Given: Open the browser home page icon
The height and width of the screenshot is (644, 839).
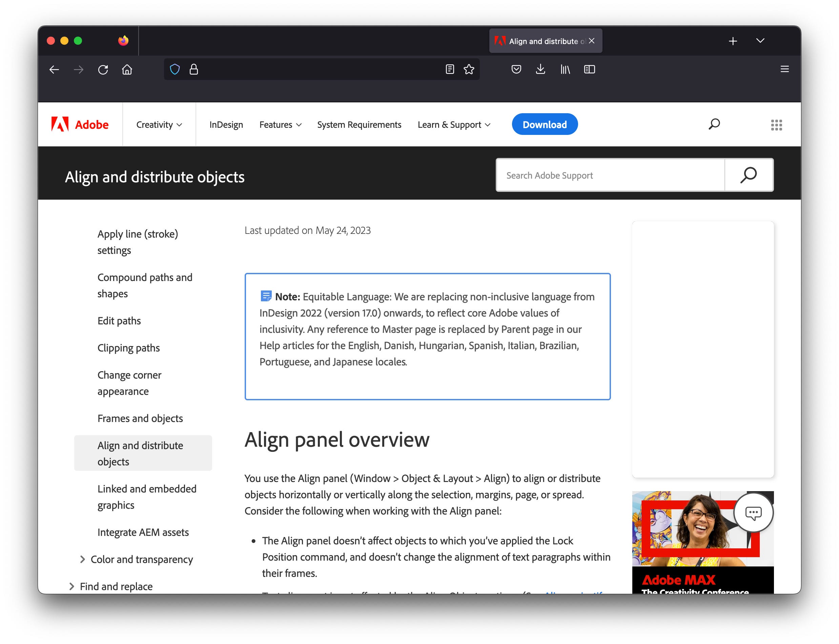Looking at the screenshot, I should point(127,69).
